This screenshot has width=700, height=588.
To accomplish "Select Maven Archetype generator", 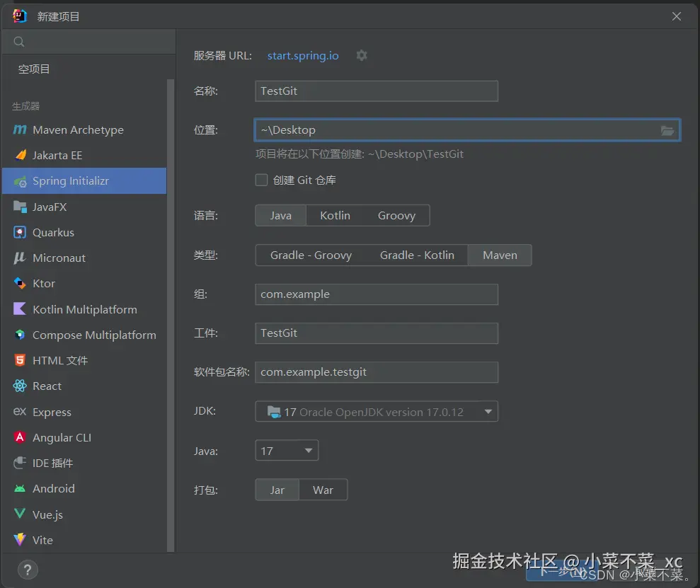I will (84, 129).
